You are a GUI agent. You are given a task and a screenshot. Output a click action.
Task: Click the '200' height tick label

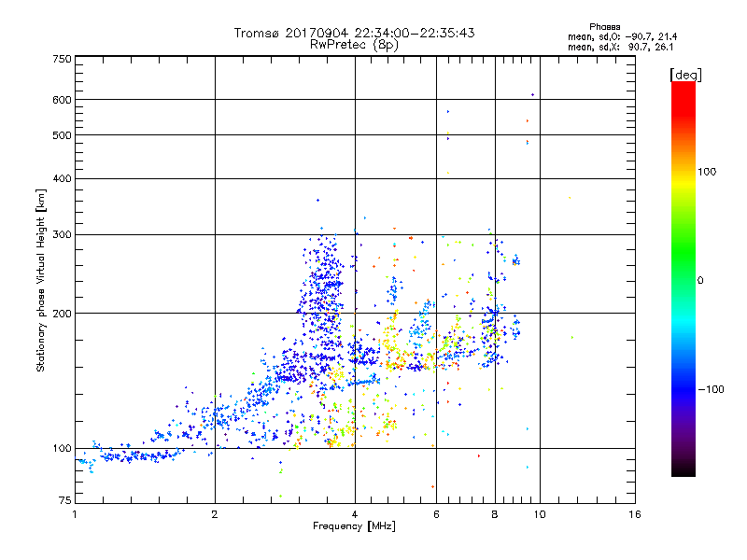point(62,314)
